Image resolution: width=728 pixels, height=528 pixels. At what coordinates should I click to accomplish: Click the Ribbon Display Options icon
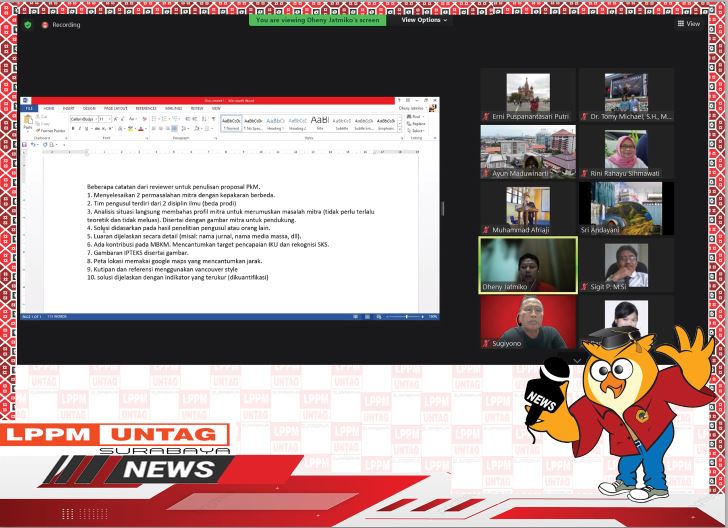click(x=408, y=100)
